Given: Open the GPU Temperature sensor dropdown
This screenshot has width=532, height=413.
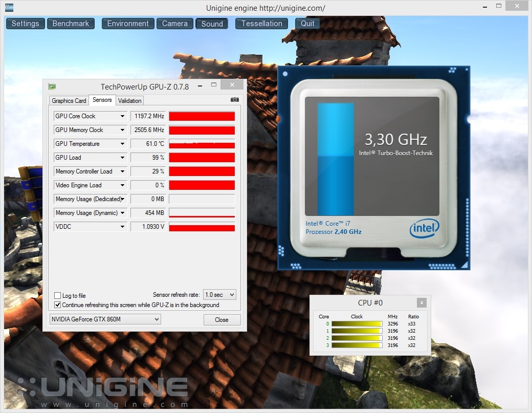Looking at the screenshot, I should tap(122, 144).
